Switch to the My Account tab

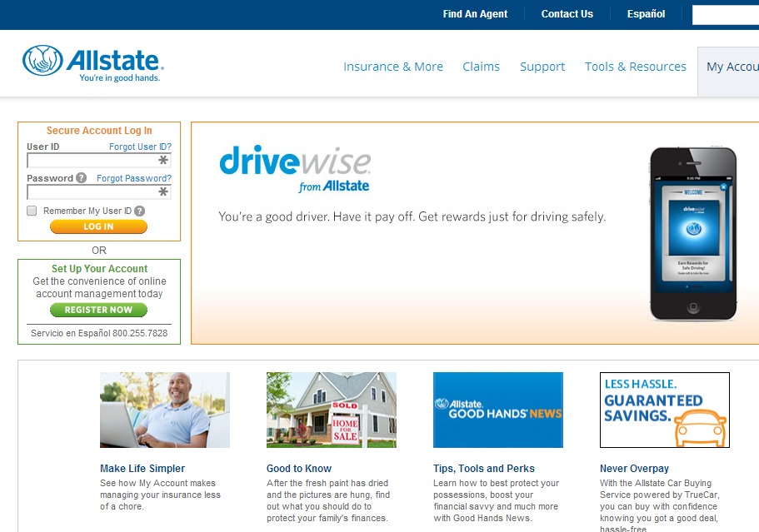728,71
